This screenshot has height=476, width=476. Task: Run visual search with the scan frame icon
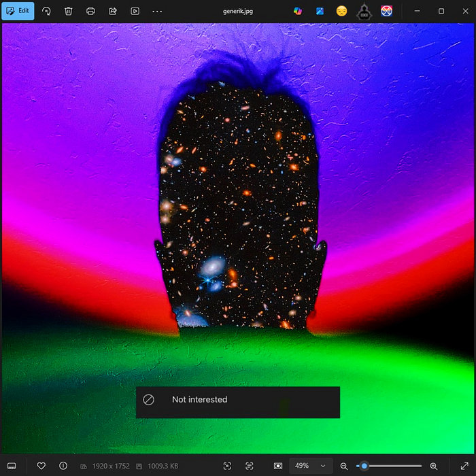pyautogui.click(x=227, y=466)
